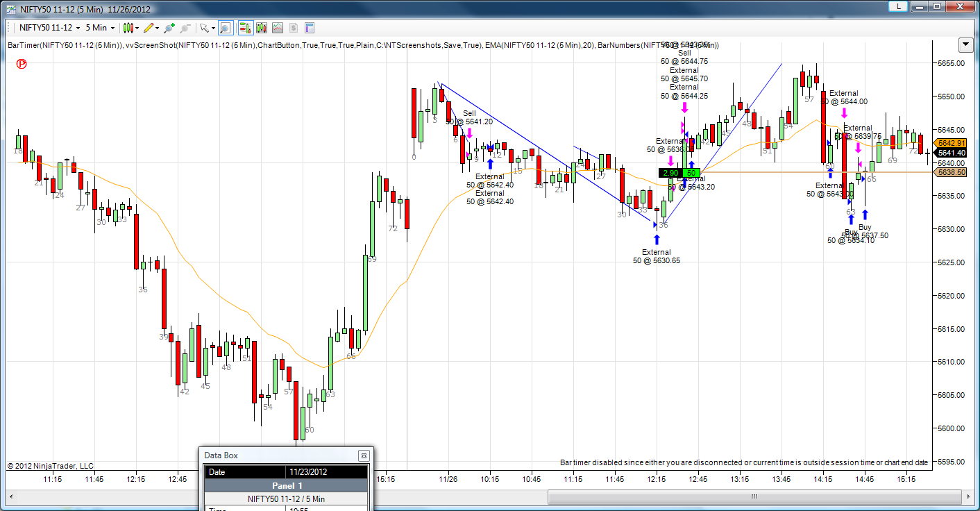Click the black 5641.40 last price marker
Viewport: 980px width, 511px height.
pos(951,153)
